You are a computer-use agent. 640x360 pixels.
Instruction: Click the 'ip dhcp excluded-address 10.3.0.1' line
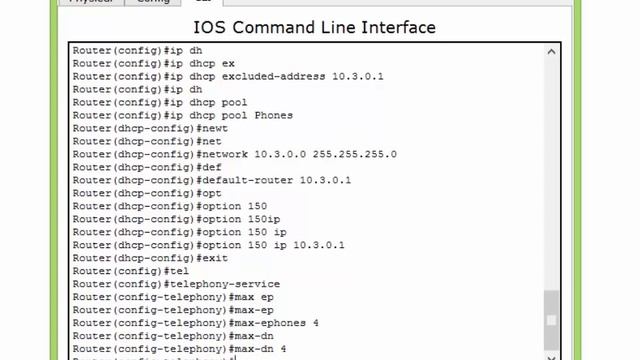click(228, 77)
